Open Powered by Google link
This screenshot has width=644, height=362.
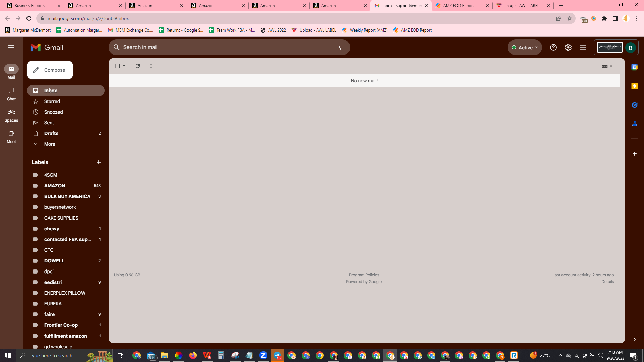[364, 282]
